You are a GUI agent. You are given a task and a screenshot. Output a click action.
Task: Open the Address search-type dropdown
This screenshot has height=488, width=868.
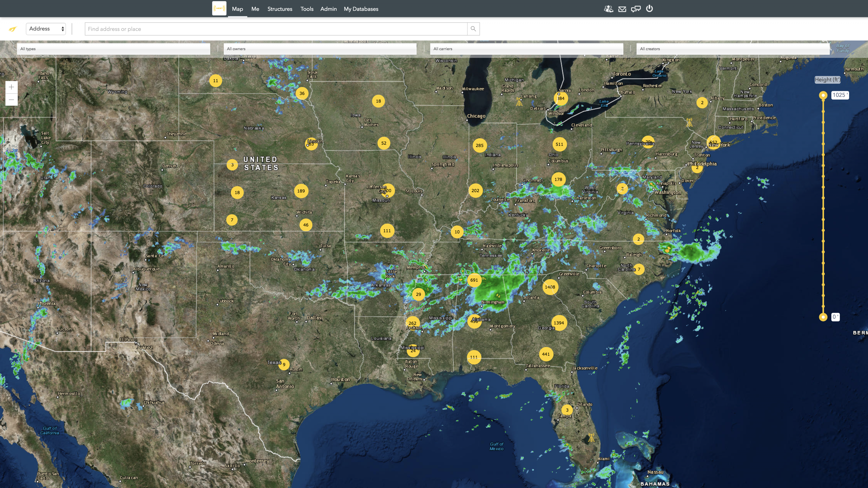tap(46, 29)
